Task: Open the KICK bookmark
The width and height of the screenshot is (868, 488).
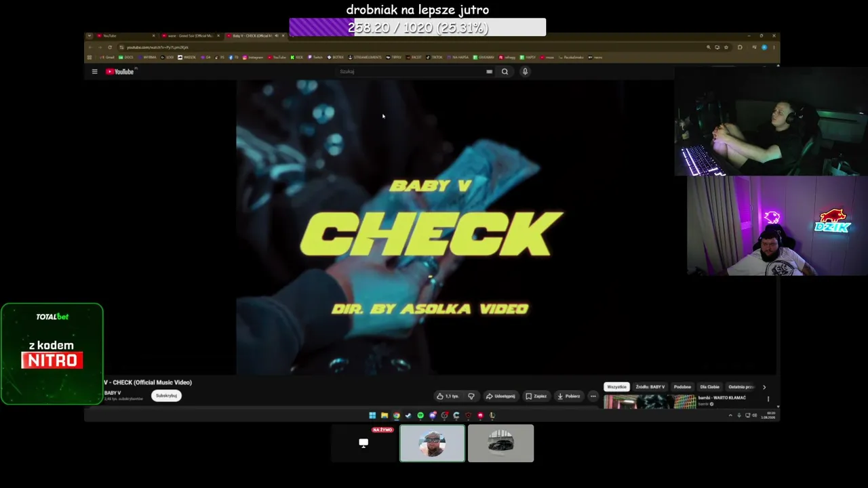Action: 297,58
